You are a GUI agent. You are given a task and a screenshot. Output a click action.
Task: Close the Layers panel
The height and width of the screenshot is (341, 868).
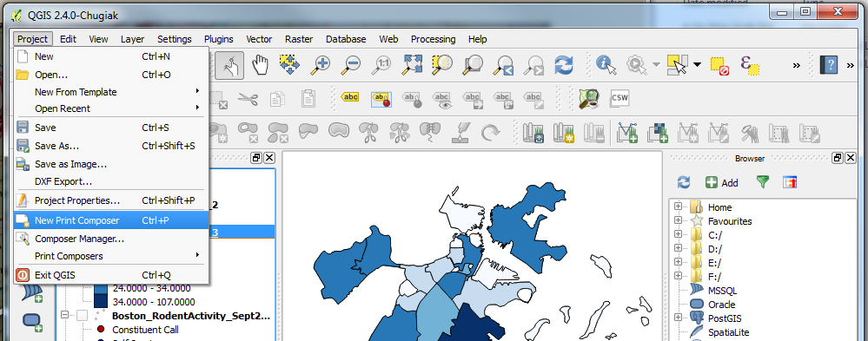tap(269, 158)
